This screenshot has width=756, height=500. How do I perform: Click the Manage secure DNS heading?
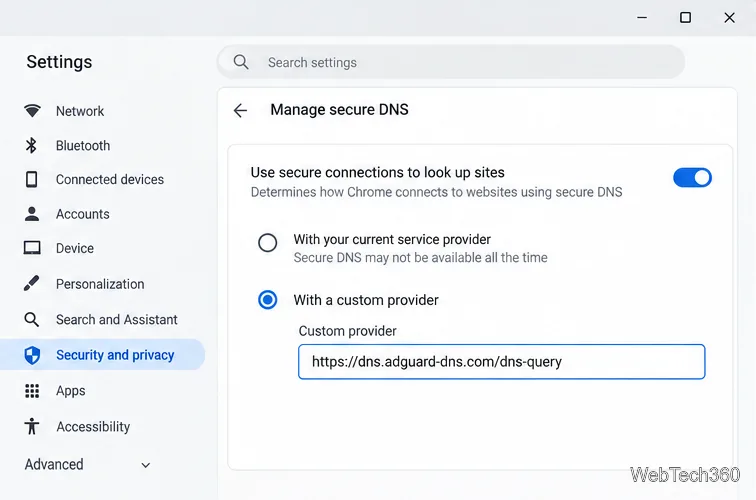339,109
